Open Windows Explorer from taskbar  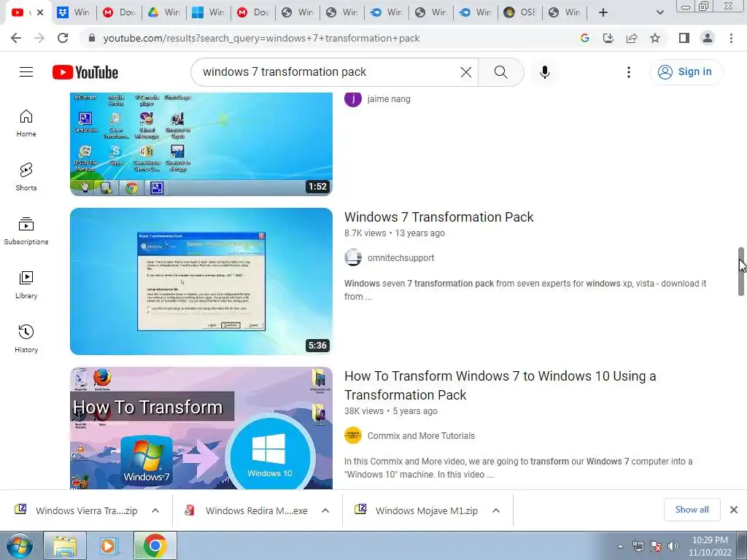click(65, 545)
